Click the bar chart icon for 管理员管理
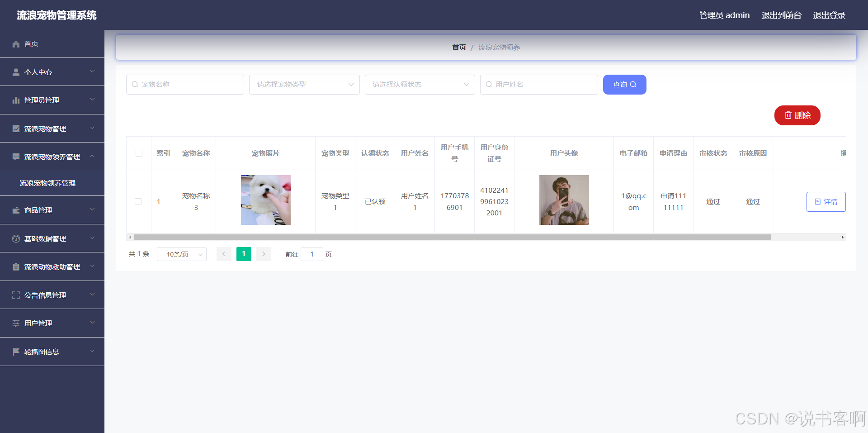Viewport: 868px width, 433px height. point(16,100)
